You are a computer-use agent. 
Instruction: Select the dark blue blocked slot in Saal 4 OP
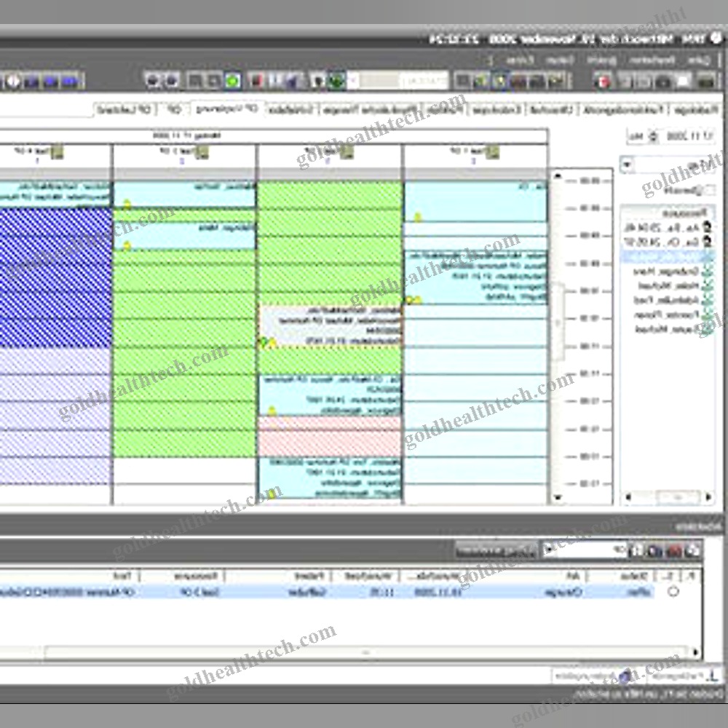(x=56, y=277)
